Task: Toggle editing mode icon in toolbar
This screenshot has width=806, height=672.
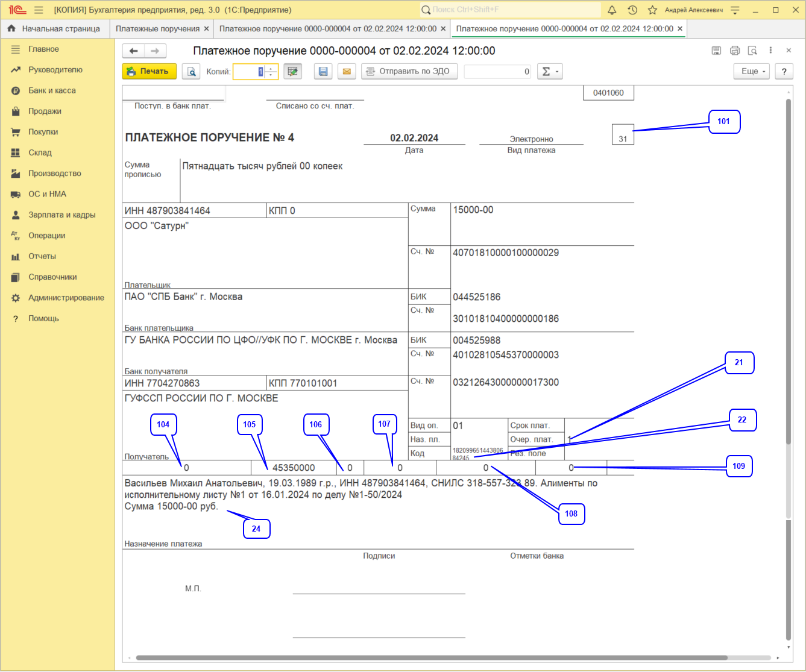Action: 293,72
